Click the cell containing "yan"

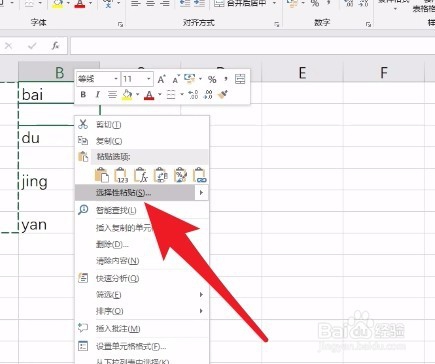(x=46, y=224)
